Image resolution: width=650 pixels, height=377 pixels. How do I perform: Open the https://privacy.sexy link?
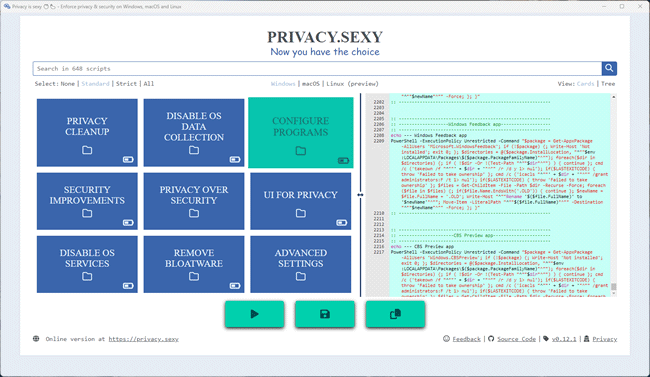click(x=143, y=339)
